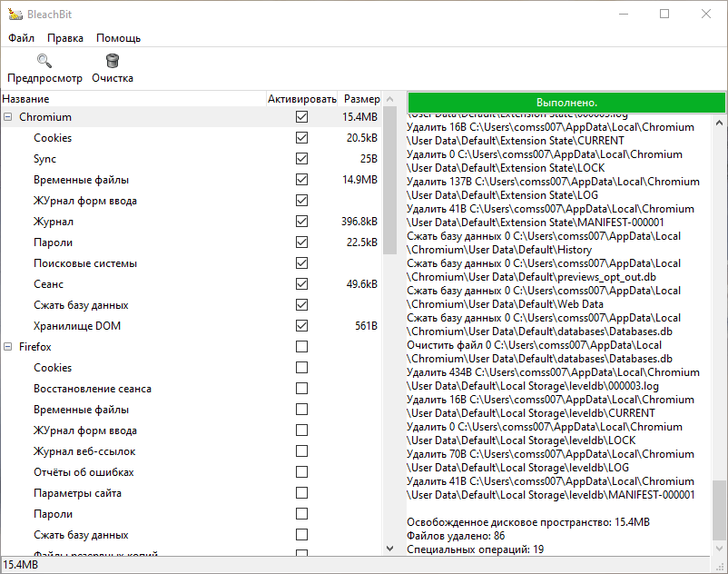728x574 pixels.
Task: Select the Chromium tree row label
Action: click(x=45, y=117)
